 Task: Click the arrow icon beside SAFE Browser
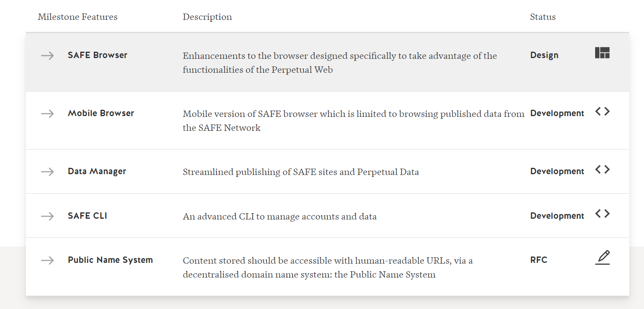(x=47, y=56)
